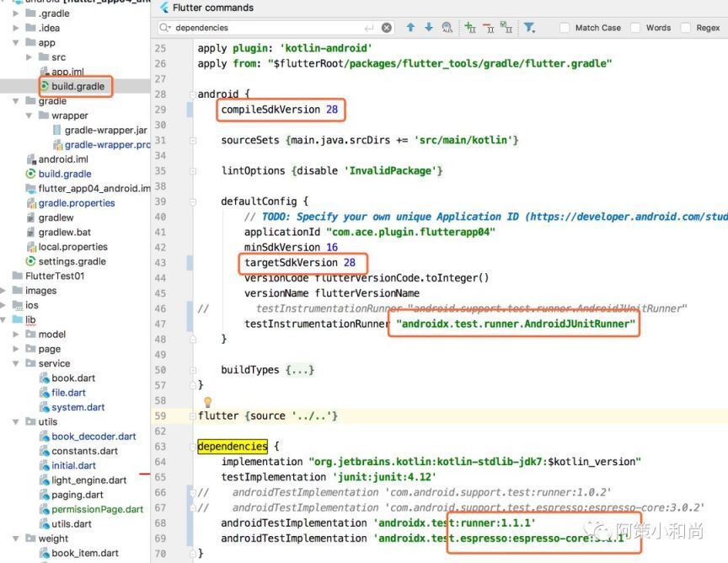Collapse the service folder
The image size is (728, 563).
[x=16, y=364]
